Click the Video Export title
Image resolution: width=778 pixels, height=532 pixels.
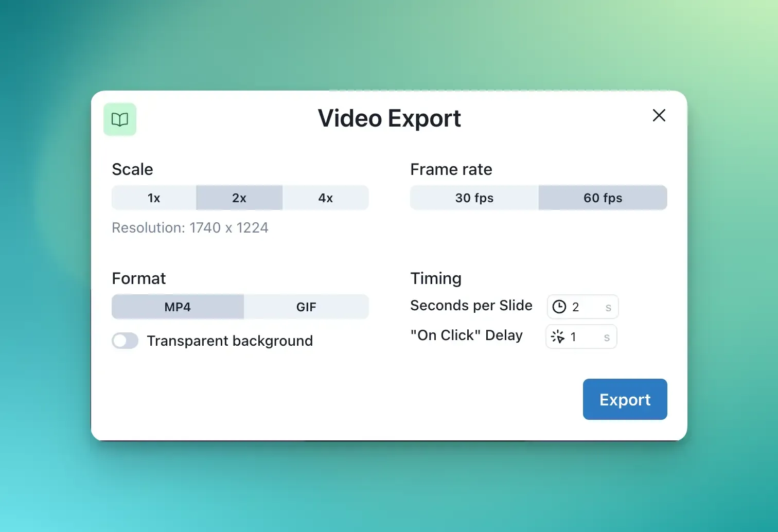click(x=390, y=118)
